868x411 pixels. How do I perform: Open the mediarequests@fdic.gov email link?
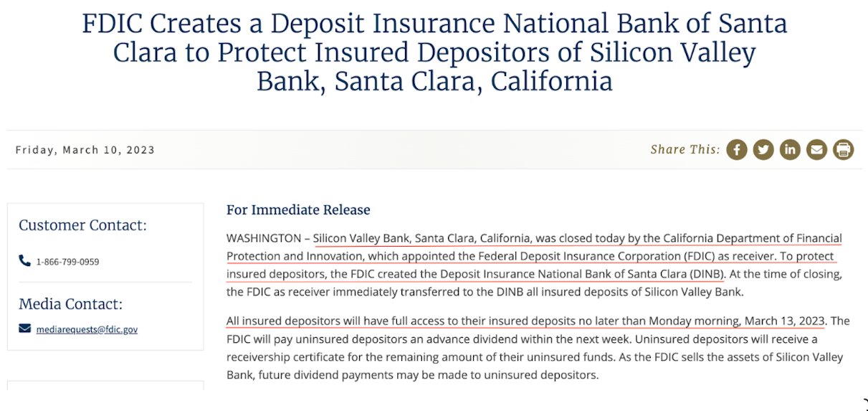pyautogui.click(x=87, y=329)
